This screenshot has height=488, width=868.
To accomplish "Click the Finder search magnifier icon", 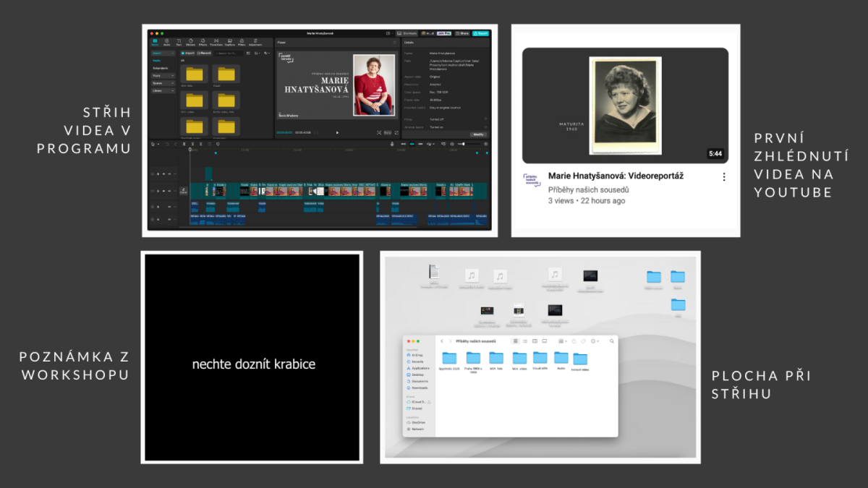I will coord(611,341).
